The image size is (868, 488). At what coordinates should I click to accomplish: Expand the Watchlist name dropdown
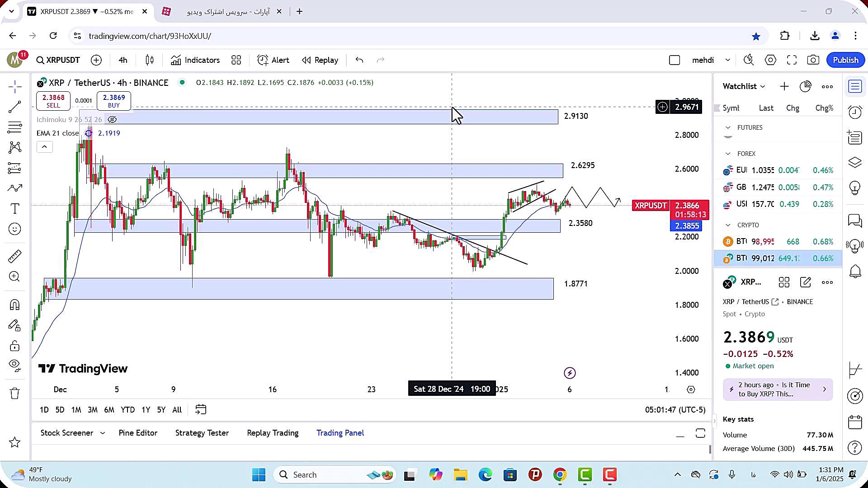744,86
